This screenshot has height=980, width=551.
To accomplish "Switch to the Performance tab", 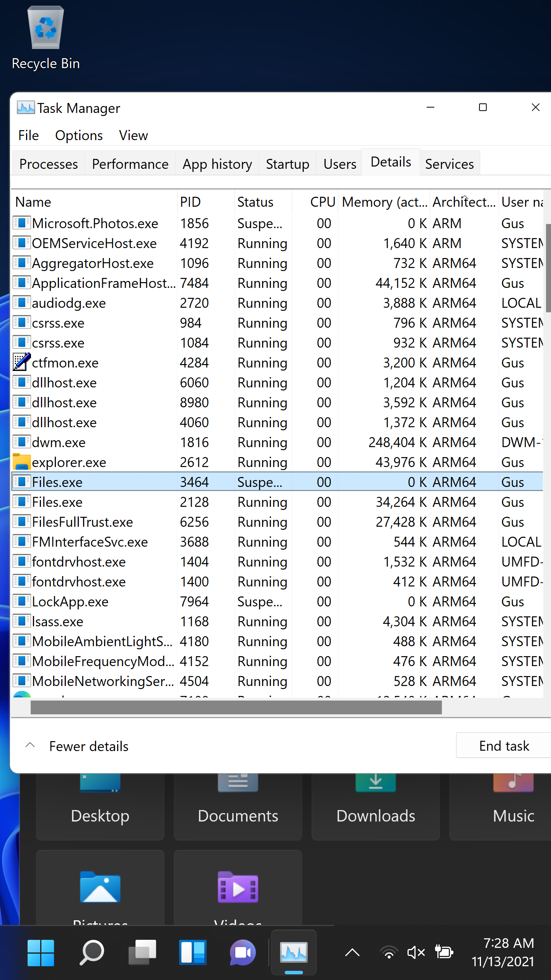I will tap(130, 164).
